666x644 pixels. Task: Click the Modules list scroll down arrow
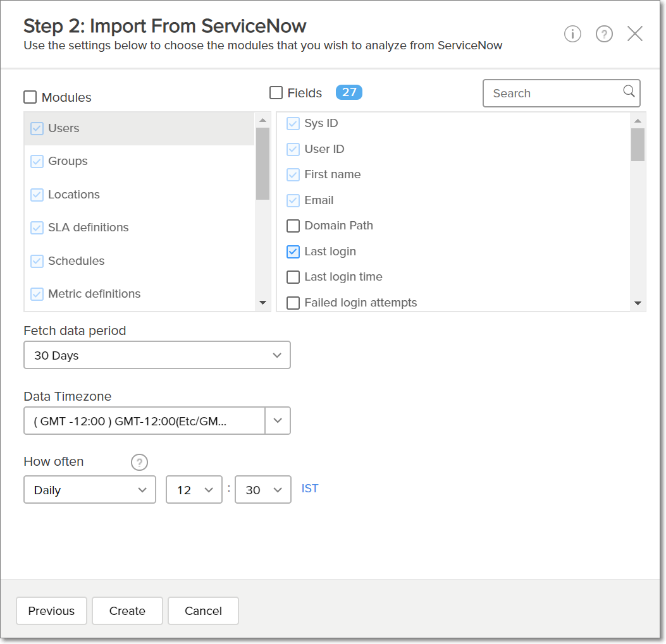coord(263,303)
